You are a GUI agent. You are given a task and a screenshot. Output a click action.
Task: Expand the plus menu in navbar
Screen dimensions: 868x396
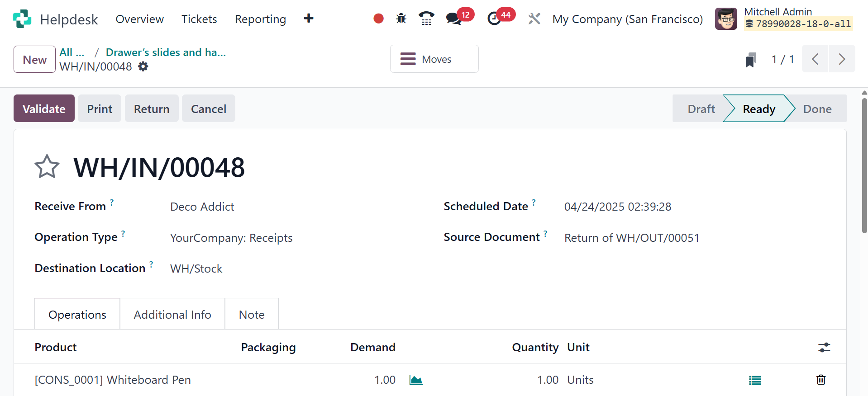click(309, 19)
